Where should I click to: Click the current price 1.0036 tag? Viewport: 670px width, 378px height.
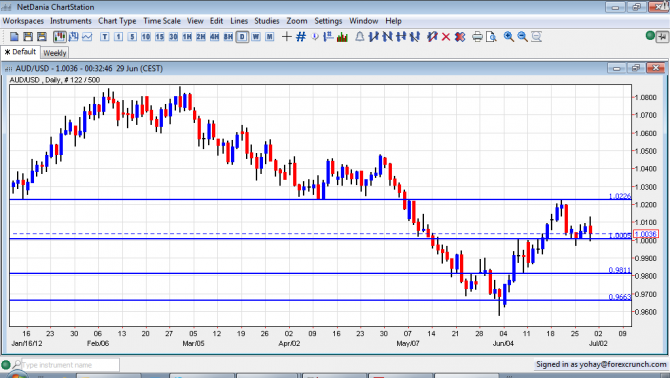point(646,234)
